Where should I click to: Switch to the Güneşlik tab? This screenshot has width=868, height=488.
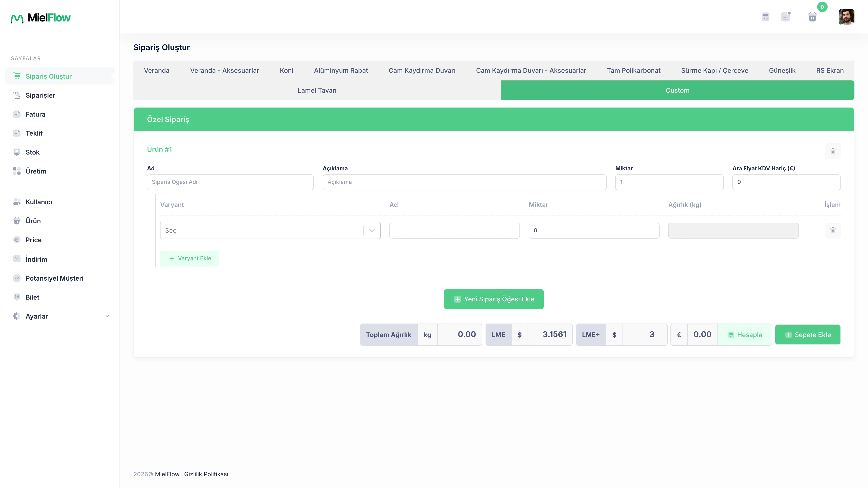782,70
